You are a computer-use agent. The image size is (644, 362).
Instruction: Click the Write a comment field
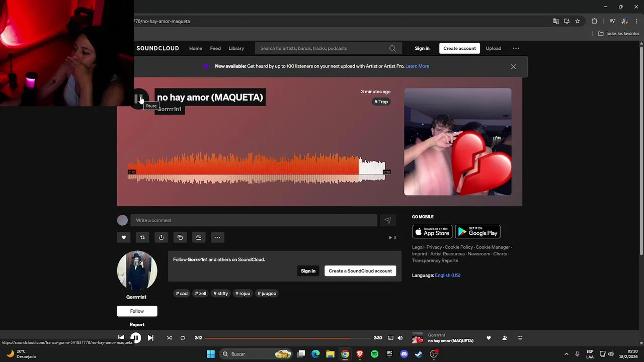pos(254,220)
